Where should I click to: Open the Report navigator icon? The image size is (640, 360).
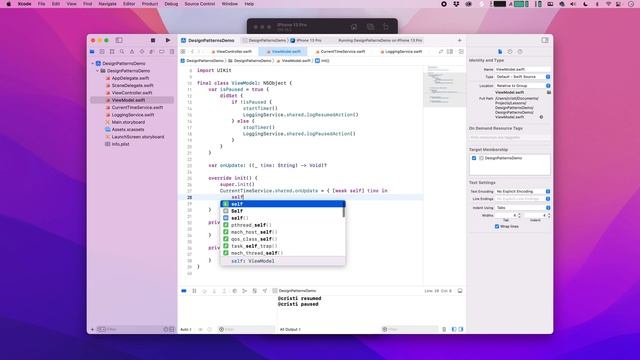pos(171,52)
